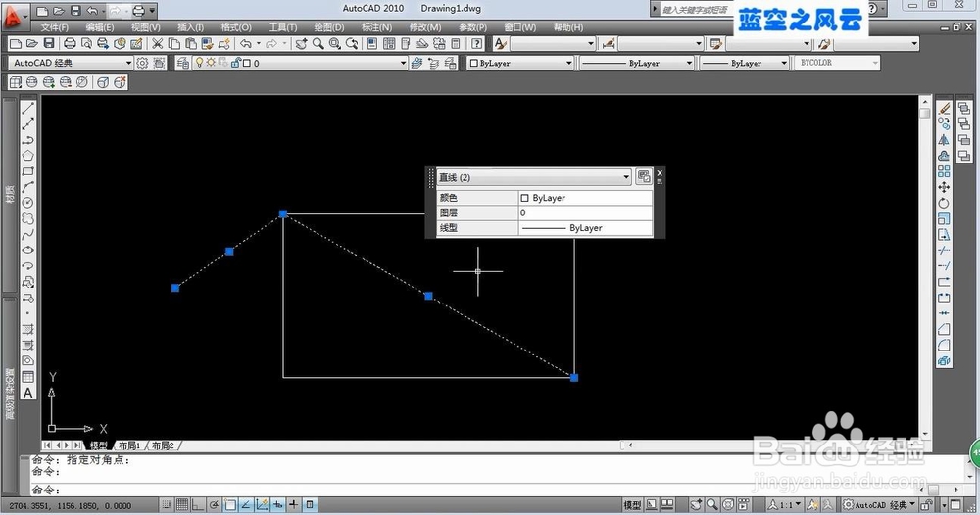
Task: Click the Undo arrow in Standard toolbar
Action: coord(246,44)
